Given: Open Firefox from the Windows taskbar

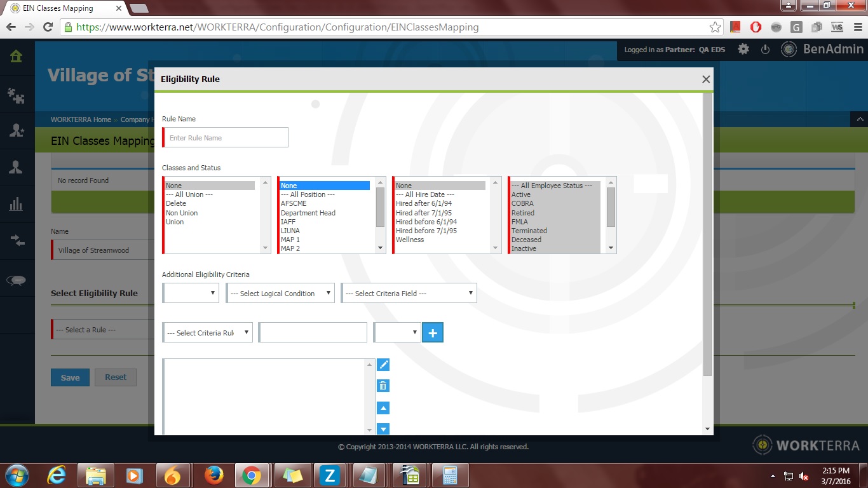Looking at the screenshot, I should click(x=214, y=475).
